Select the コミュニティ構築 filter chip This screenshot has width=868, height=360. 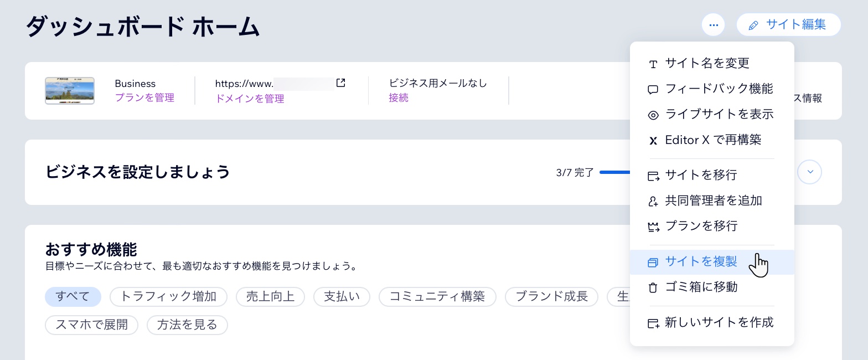click(437, 296)
